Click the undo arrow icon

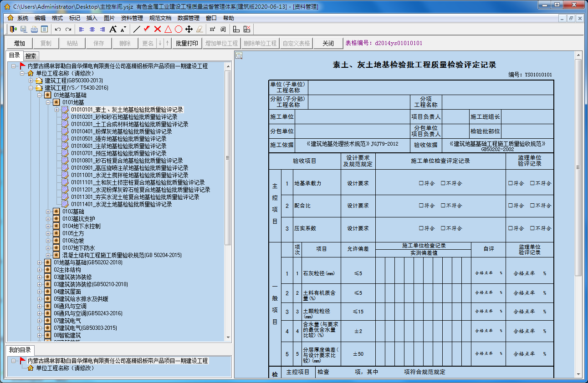click(58, 29)
